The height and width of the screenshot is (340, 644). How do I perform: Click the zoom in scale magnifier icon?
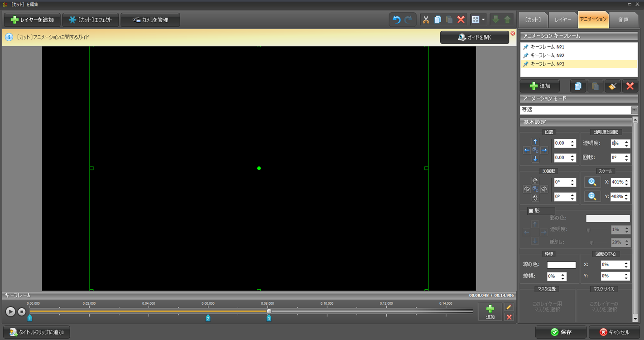[x=591, y=182]
